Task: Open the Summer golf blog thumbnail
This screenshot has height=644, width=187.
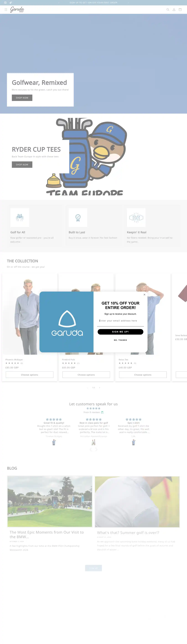Action: click(137, 502)
